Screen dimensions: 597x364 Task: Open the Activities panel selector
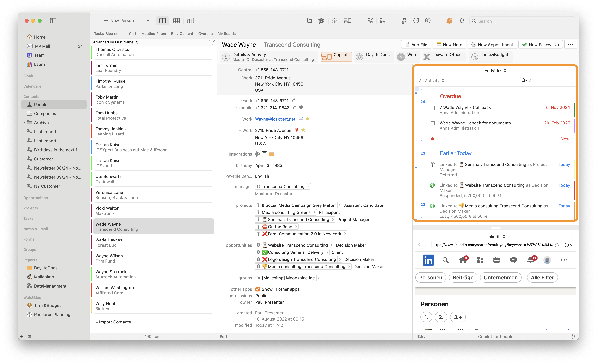tap(495, 71)
